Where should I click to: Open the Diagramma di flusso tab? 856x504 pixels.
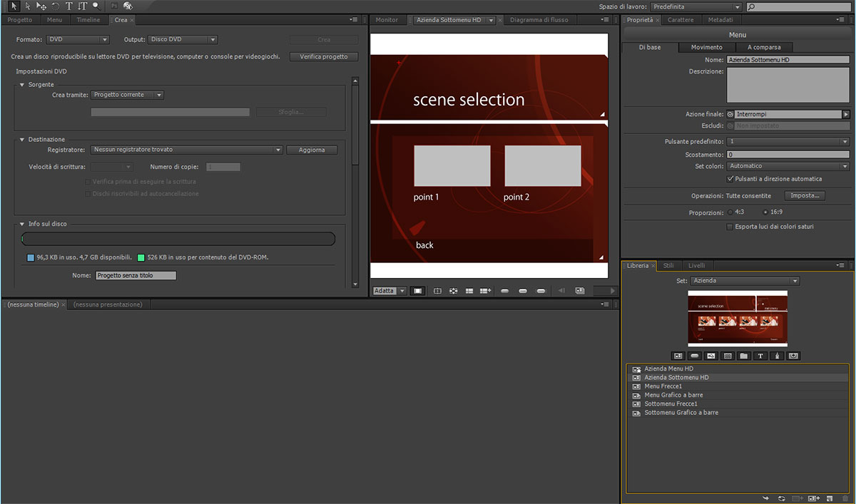(539, 20)
